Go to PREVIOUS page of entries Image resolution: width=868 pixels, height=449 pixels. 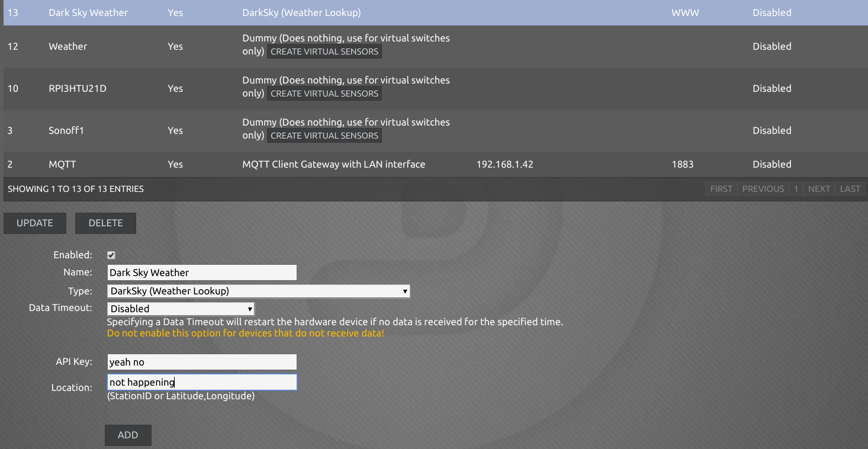pyautogui.click(x=763, y=189)
